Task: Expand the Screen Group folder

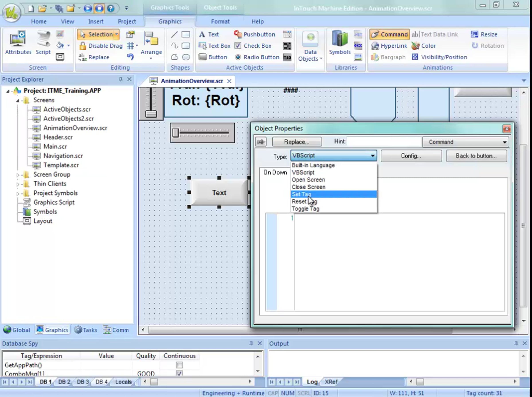Action: click(18, 175)
